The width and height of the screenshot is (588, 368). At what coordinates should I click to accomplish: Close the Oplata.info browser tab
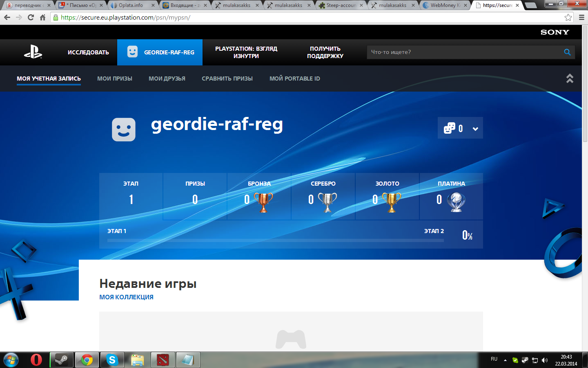point(154,5)
